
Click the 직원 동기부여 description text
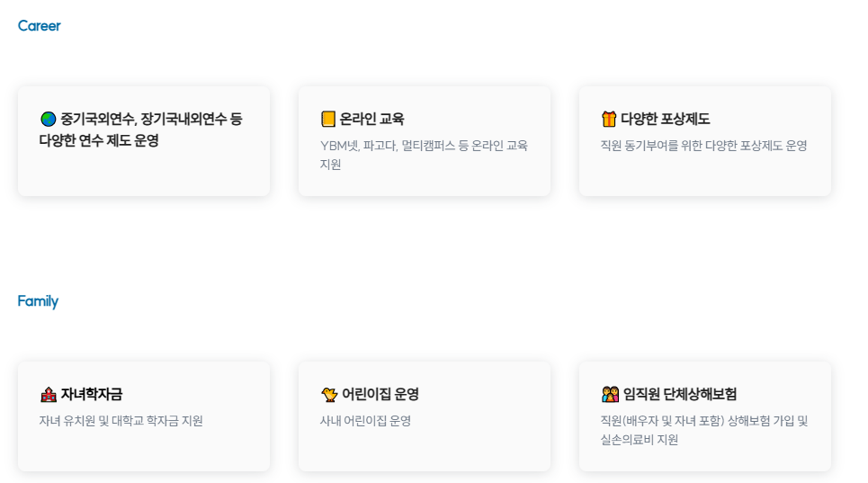pos(703,146)
